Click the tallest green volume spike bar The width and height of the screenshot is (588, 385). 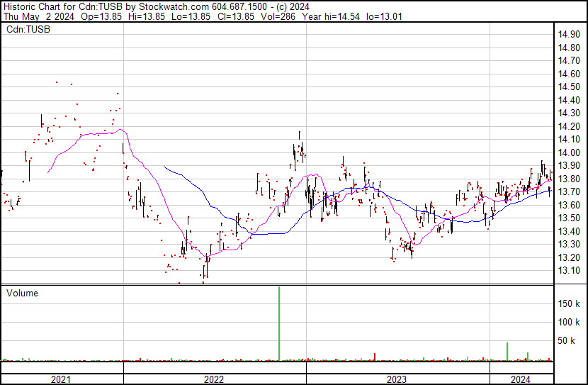pyautogui.click(x=279, y=323)
